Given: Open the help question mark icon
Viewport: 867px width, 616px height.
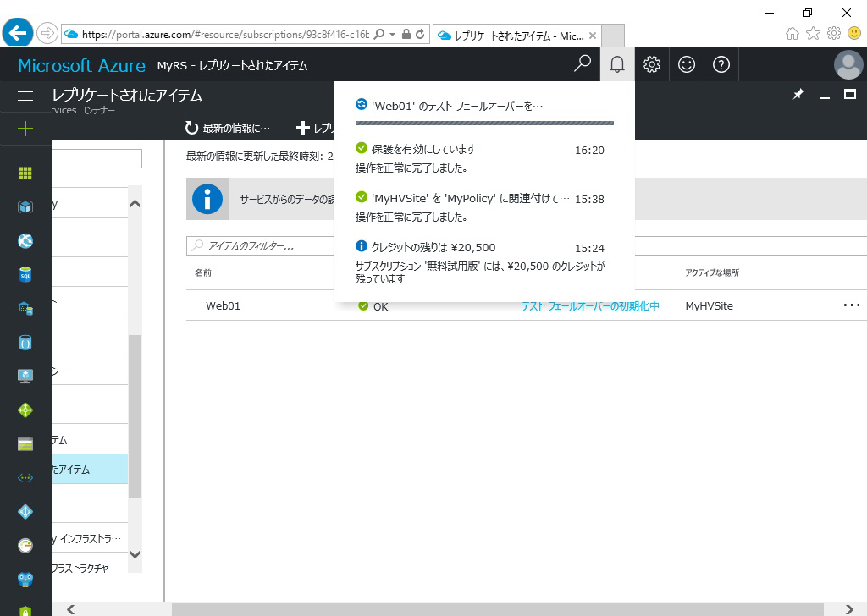Looking at the screenshot, I should pyautogui.click(x=721, y=64).
